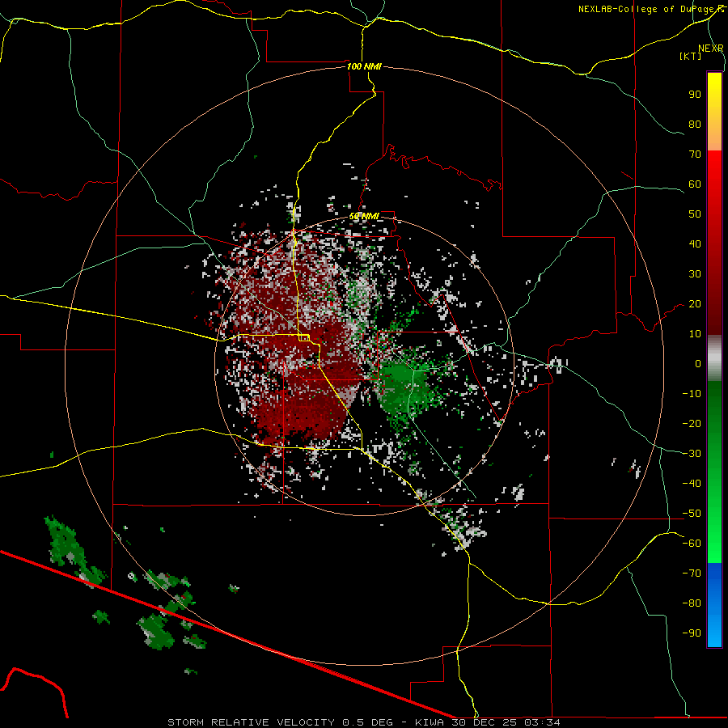
Task: Click the gray zero-velocity segment of color bar
Action: pyautogui.click(x=714, y=358)
